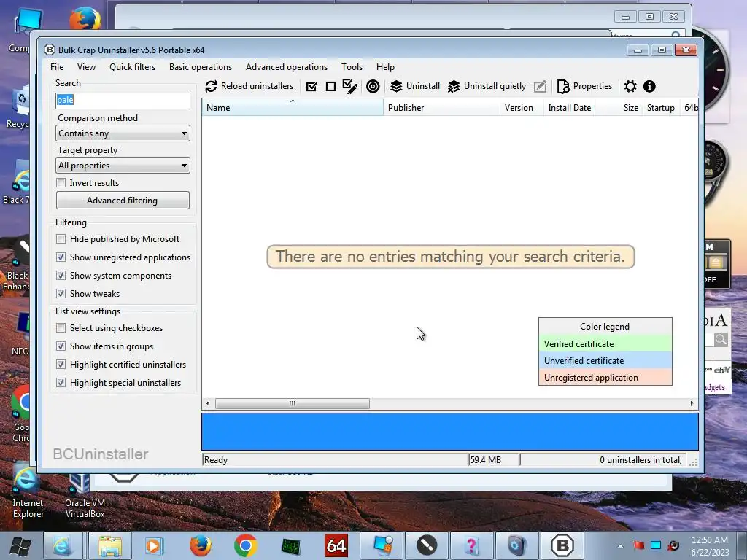Image resolution: width=747 pixels, height=560 pixels.
Task: Sort by Version column header
Action: coord(522,108)
